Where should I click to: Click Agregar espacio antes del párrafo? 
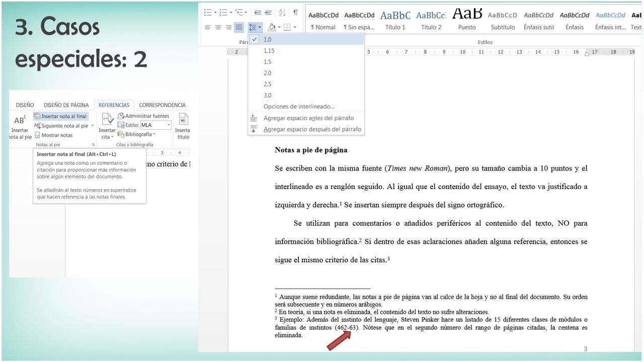[305, 118]
